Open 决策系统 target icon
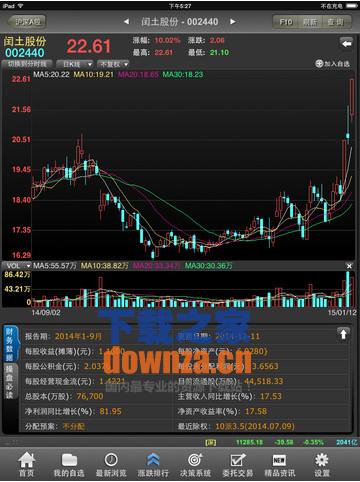Screen dimensions: 360x482 [195, 460]
